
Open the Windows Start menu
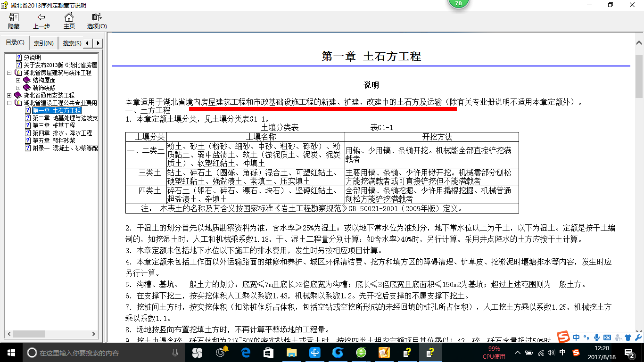click(x=10, y=353)
